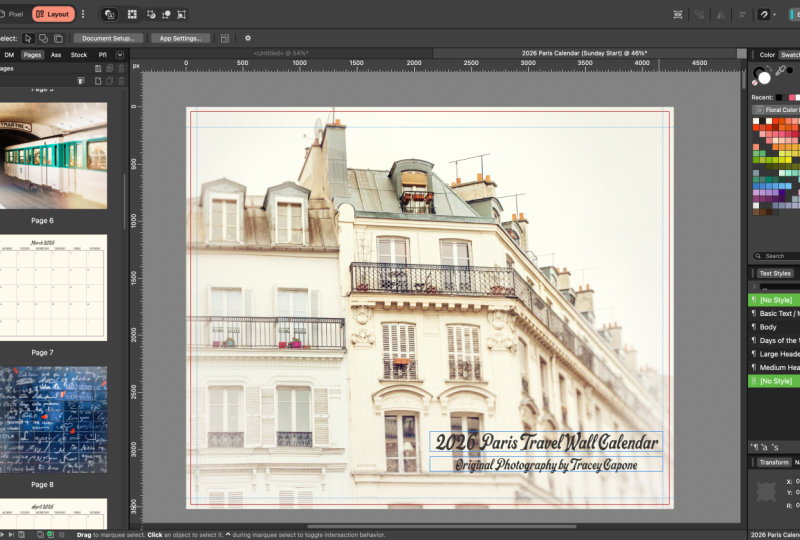The image size is (800, 540).
Task: Expand the collapsed row in Text Styles
Action: tap(754, 286)
